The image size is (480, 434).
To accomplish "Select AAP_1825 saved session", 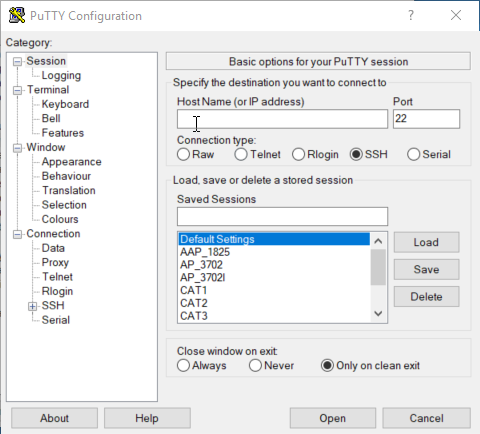I will [274, 252].
